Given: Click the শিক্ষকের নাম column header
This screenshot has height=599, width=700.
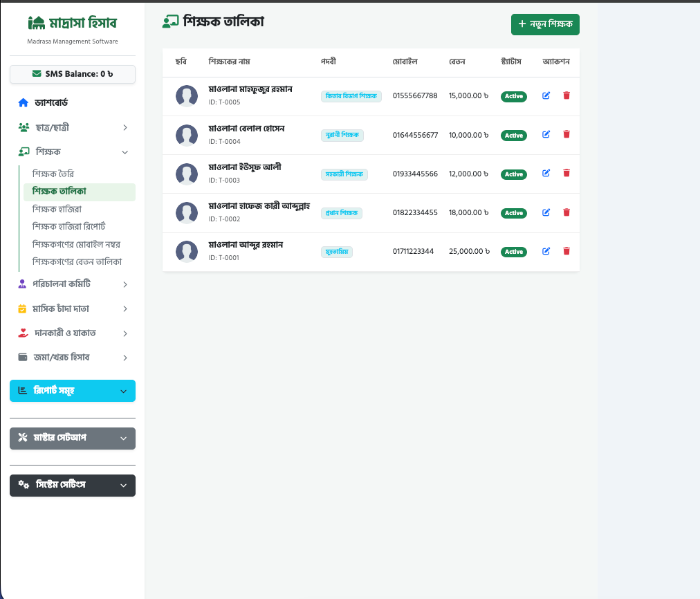Looking at the screenshot, I should [x=230, y=62].
